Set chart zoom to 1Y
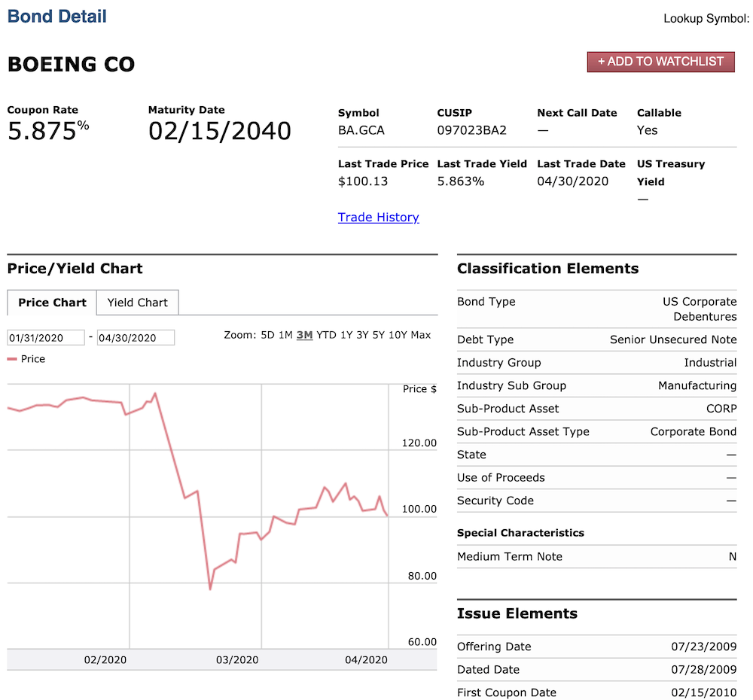753x700 pixels. pos(346,335)
